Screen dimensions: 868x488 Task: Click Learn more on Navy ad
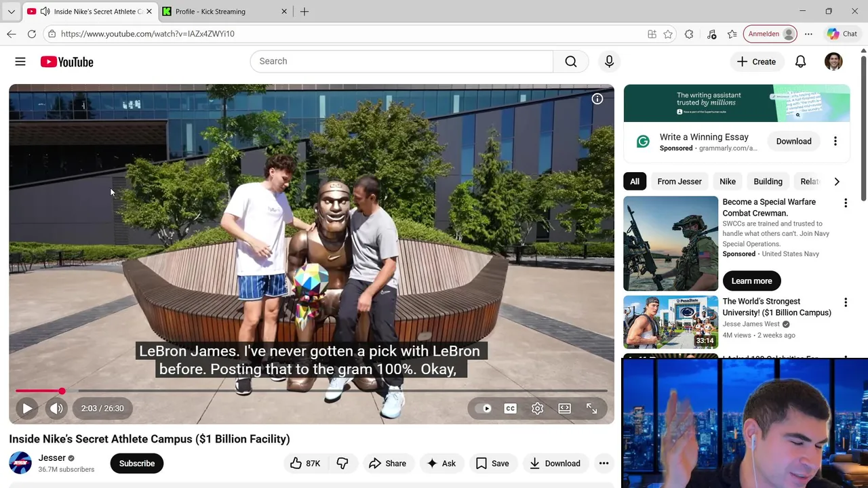pos(751,281)
